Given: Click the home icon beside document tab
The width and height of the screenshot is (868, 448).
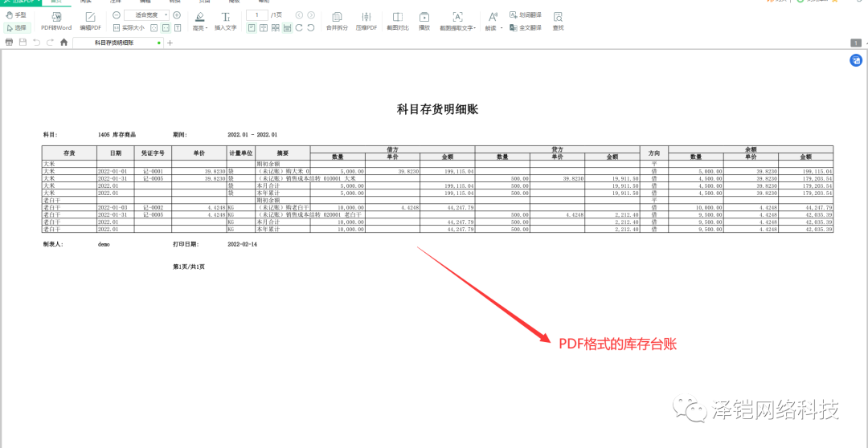Looking at the screenshot, I should [63, 42].
